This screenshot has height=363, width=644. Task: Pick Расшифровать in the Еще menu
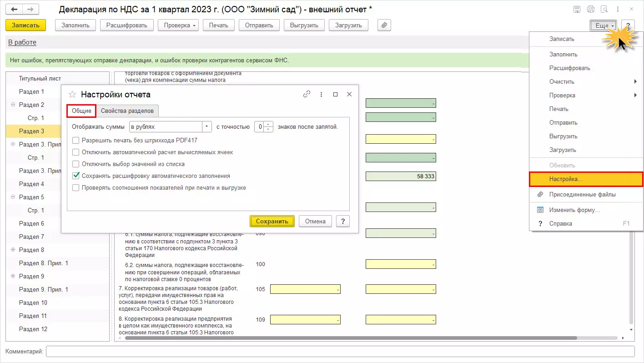pos(586,68)
